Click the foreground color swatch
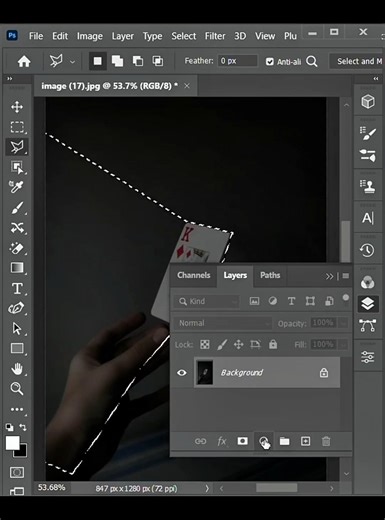The image size is (385, 520). tap(12, 443)
